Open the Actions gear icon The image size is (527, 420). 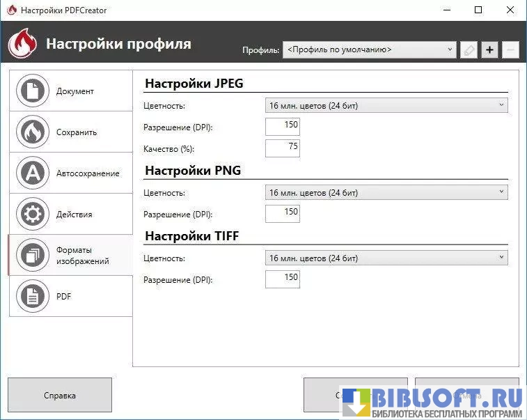pos(33,215)
